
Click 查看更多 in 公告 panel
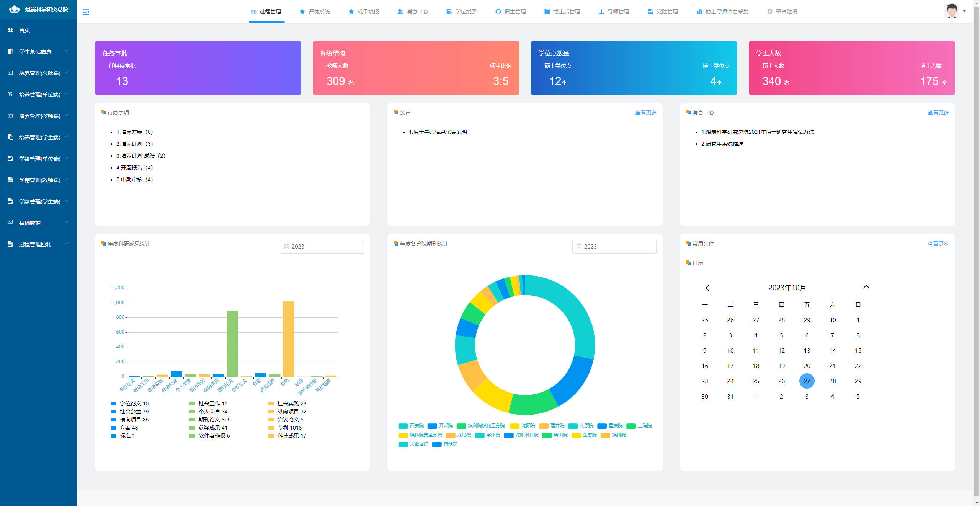point(645,112)
